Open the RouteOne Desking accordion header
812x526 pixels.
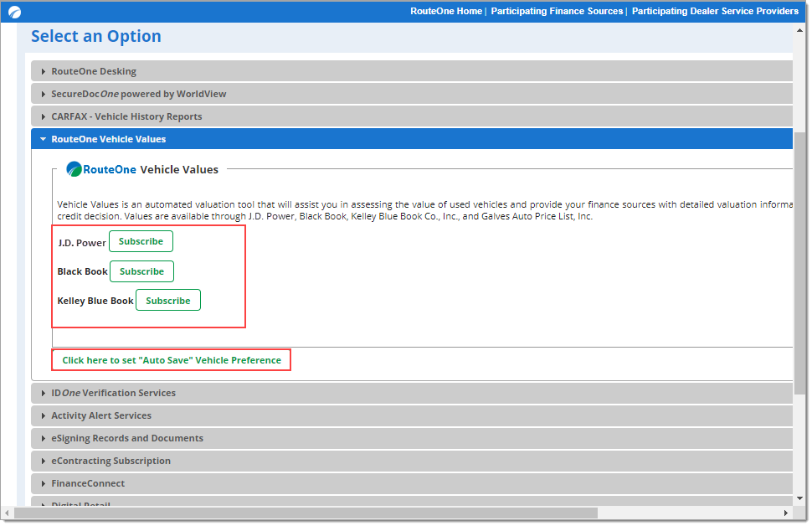412,71
